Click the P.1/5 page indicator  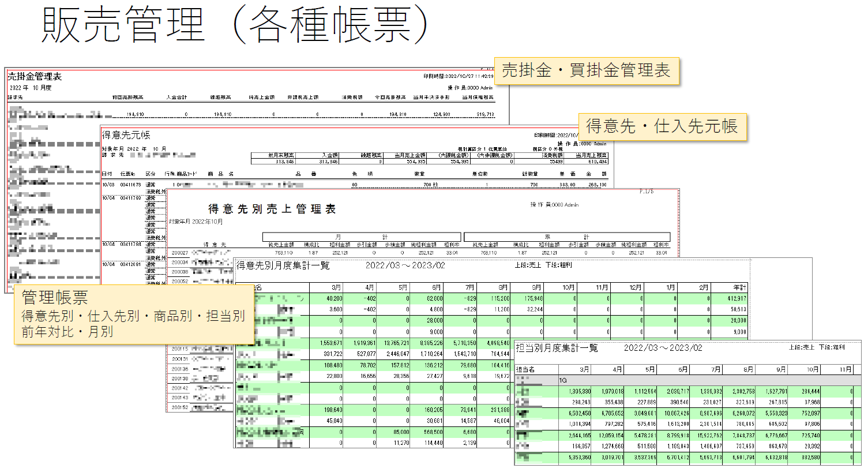click(647, 192)
